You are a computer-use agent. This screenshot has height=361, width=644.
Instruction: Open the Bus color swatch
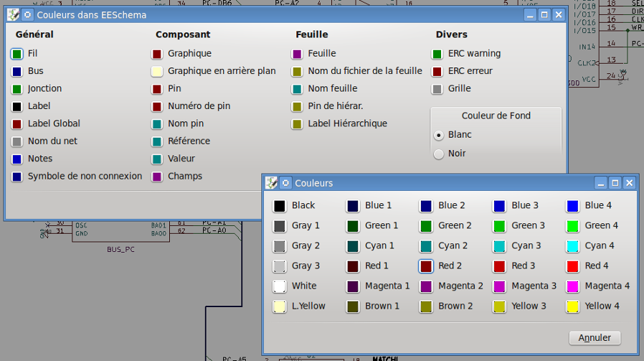pyautogui.click(x=16, y=72)
